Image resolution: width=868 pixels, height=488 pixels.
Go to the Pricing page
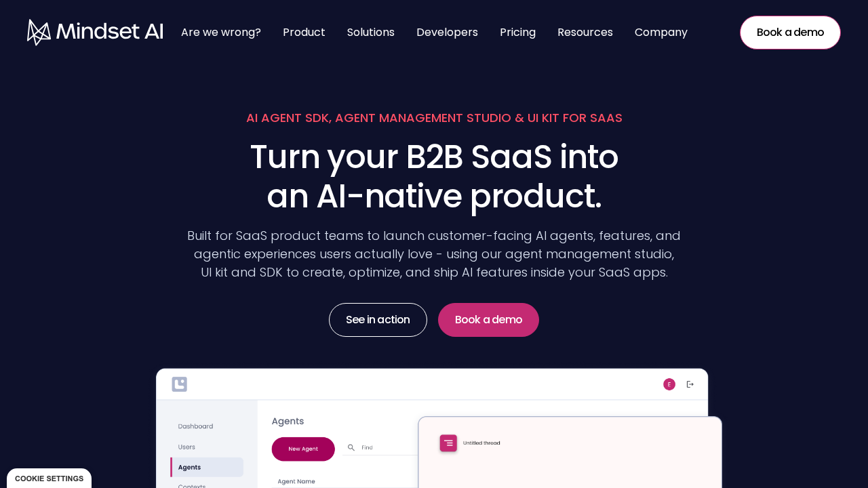[517, 33]
